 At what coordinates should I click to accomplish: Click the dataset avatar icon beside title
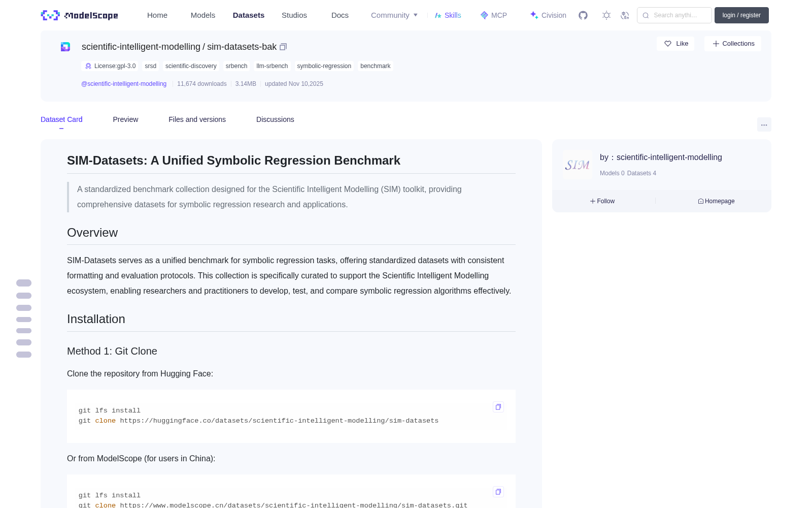pyautogui.click(x=65, y=47)
